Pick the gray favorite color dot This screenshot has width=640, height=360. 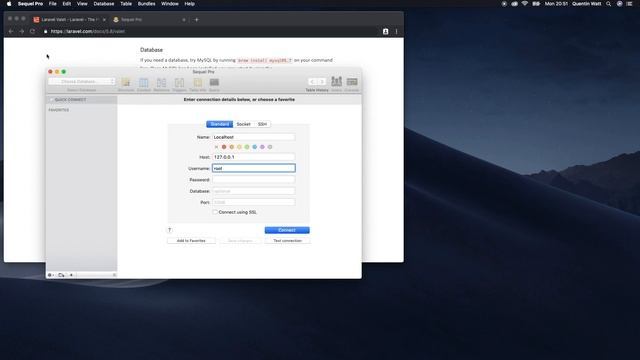pyautogui.click(x=270, y=147)
